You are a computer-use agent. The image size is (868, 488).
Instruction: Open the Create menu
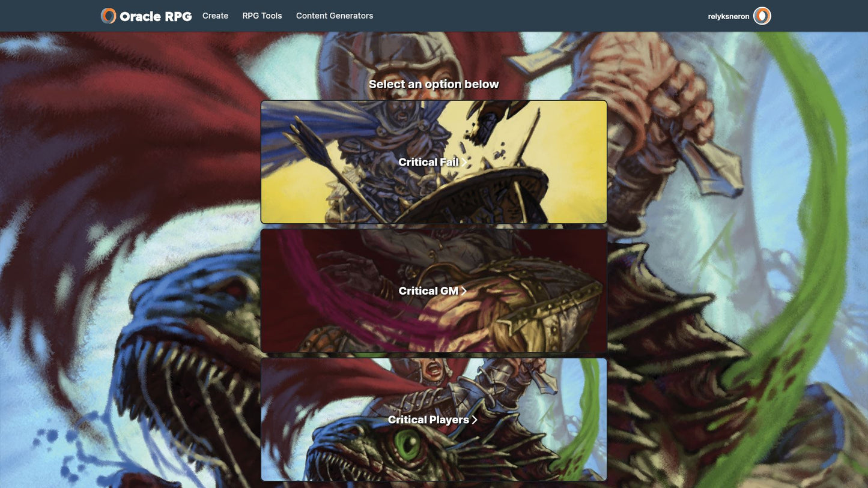coord(215,16)
